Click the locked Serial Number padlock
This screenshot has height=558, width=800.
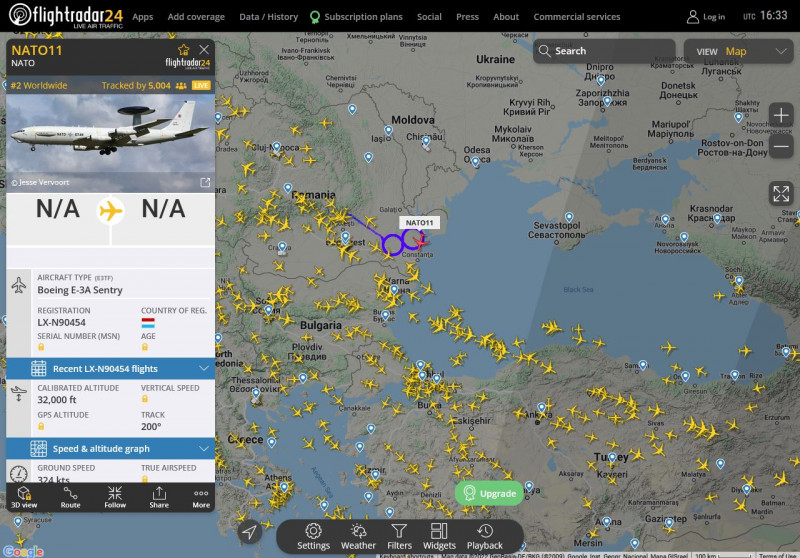pos(41,347)
